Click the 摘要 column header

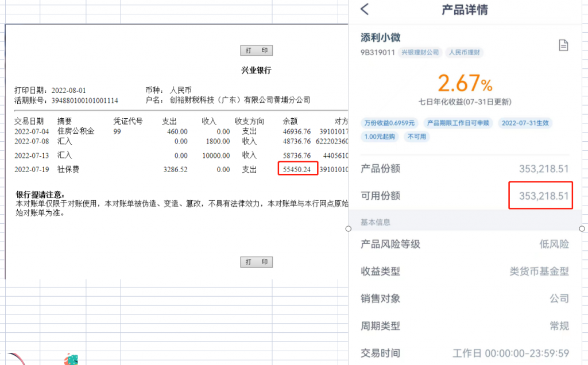click(x=64, y=122)
